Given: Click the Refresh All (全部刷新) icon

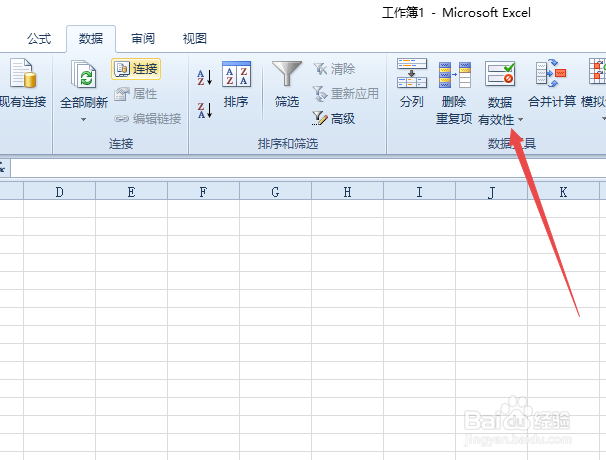Looking at the screenshot, I should point(83,74).
